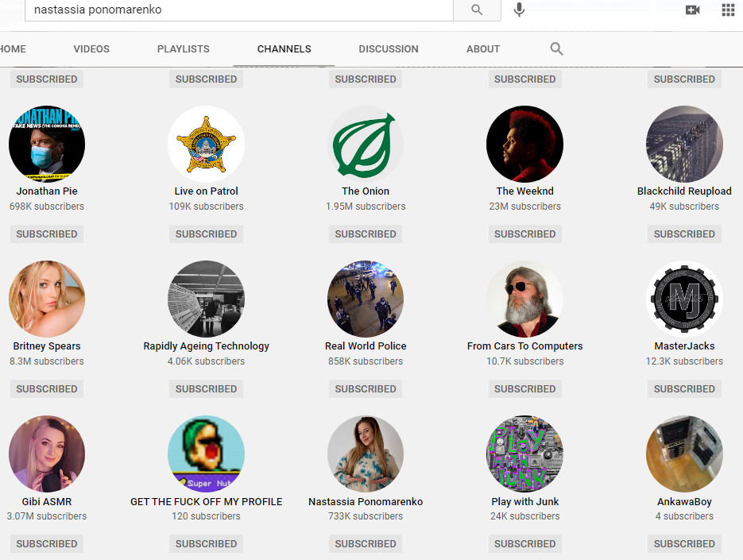The image size is (743, 560).
Task: Unsubscribe using button under GET THE FUCK OFF MY PROFILE
Action: (206, 544)
